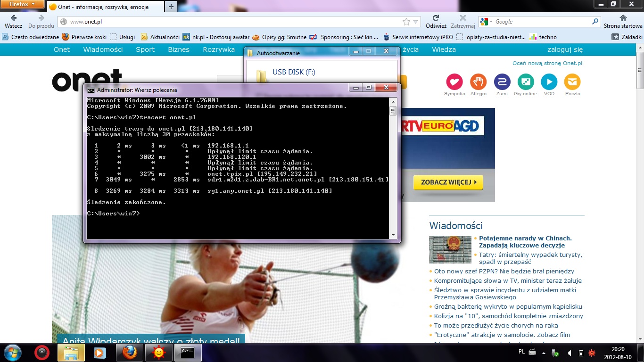Open the Allegro hand icon on Onet

coord(478,82)
